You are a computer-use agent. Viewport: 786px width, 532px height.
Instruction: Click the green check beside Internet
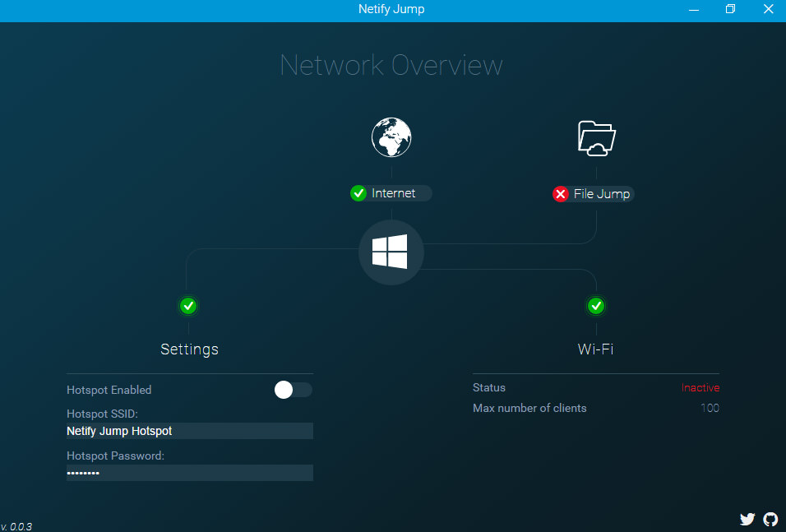point(358,192)
